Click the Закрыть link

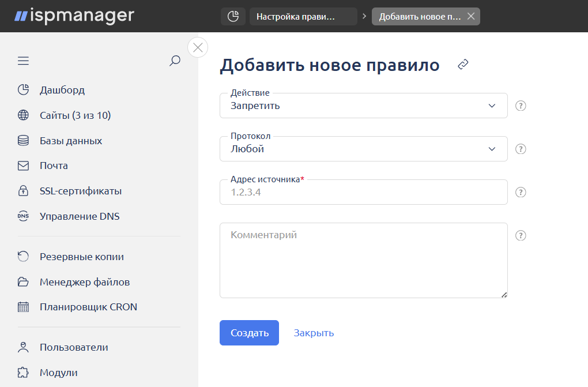(314, 333)
